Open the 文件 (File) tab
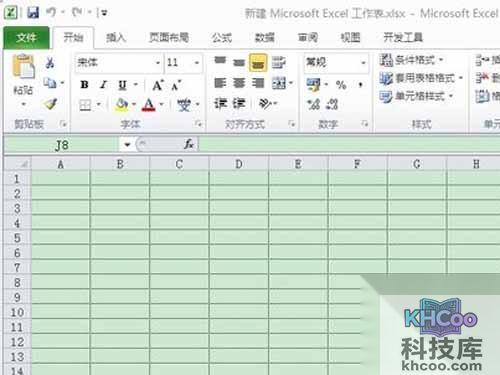The image size is (500, 375). (x=26, y=37)
